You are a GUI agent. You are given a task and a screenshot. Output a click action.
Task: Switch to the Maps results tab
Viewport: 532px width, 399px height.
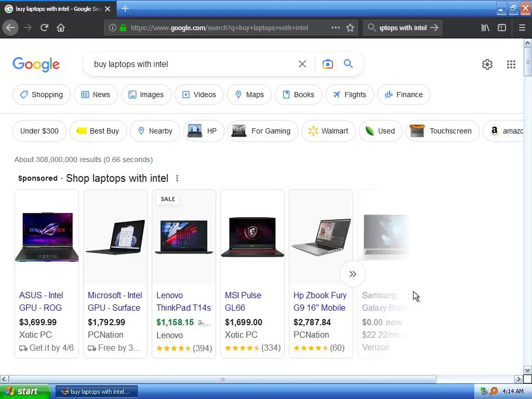pyautogui.click(x=249, y=95)
